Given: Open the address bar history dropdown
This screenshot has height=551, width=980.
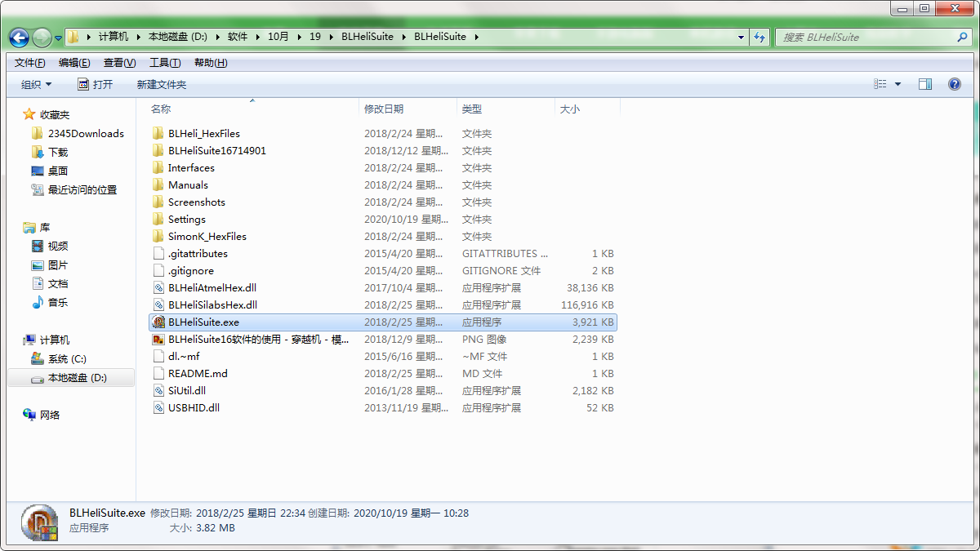Looking at the screenshot, I should coord(742,37).
